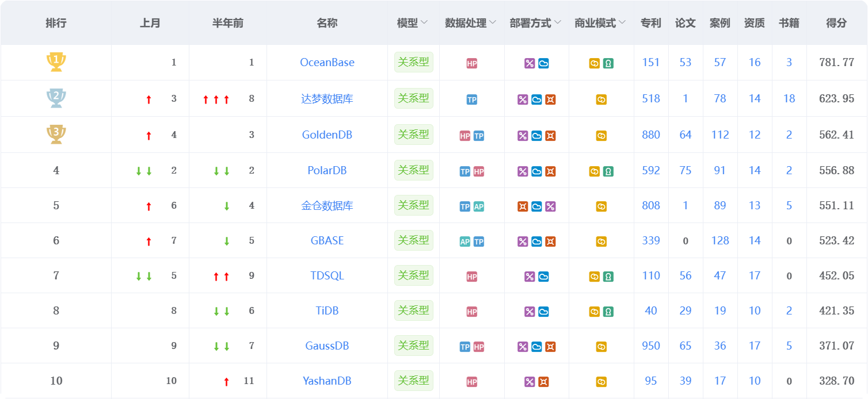This screenshot has width=868, height=399.
Task: Click the 资质 column header
Action: click(755, 23)
